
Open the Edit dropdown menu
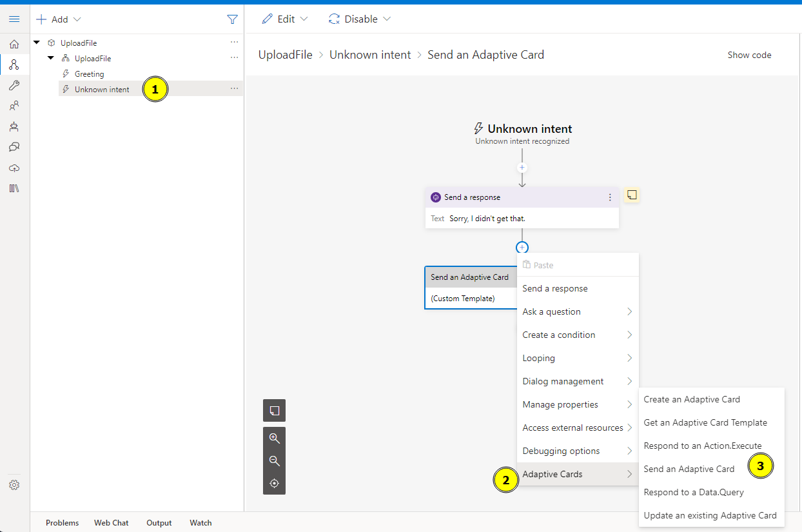click(x=285, y=19)
